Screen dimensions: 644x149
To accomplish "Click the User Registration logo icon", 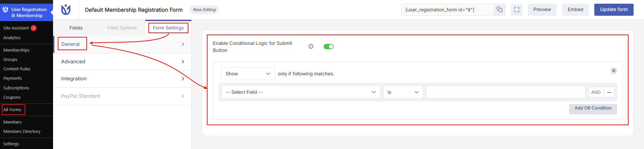I will [66, 10].
